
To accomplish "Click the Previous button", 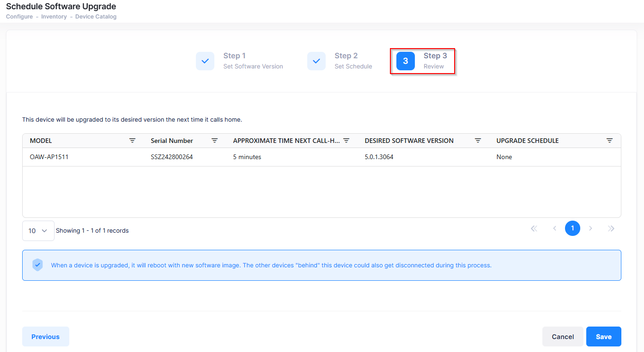I will pyautogui.click(x=45, y=337).
